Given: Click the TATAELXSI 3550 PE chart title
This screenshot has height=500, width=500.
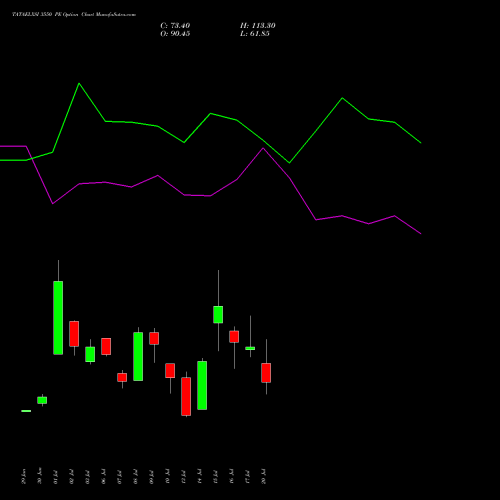Looking at the screenshot, I should click(74, 15).
